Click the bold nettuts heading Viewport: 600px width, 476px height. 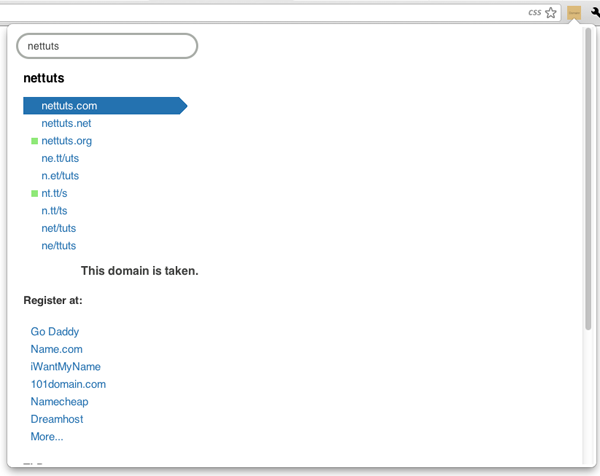pos(44,78)
